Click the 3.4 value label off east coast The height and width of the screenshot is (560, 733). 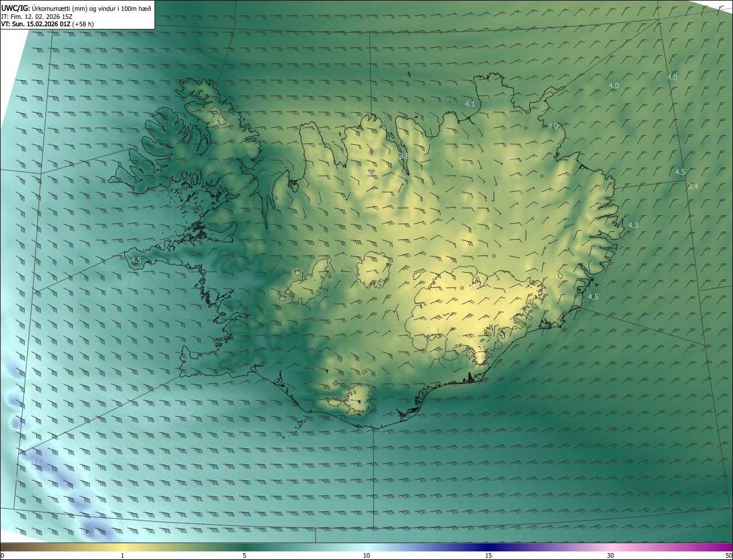click(693, 186)
